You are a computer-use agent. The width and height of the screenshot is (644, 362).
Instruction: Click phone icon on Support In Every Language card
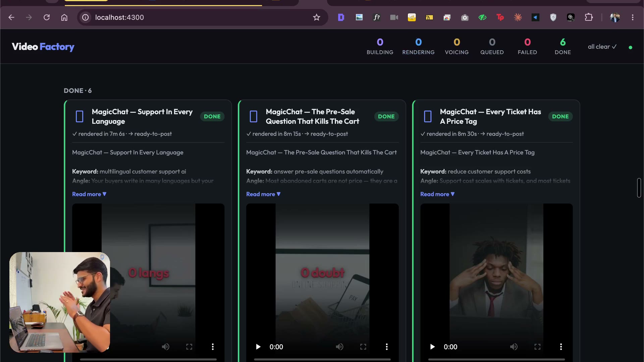(79, 116)
